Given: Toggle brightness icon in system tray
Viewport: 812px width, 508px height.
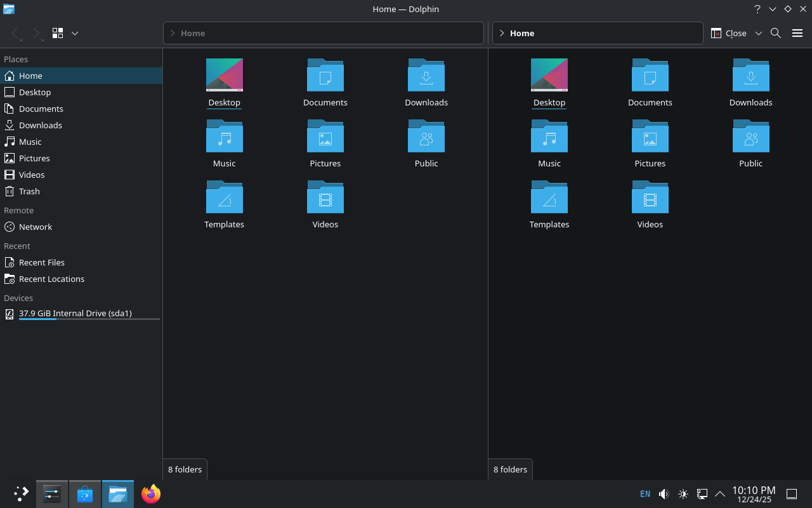Looking at the screenshot, I should coord(683,494).
